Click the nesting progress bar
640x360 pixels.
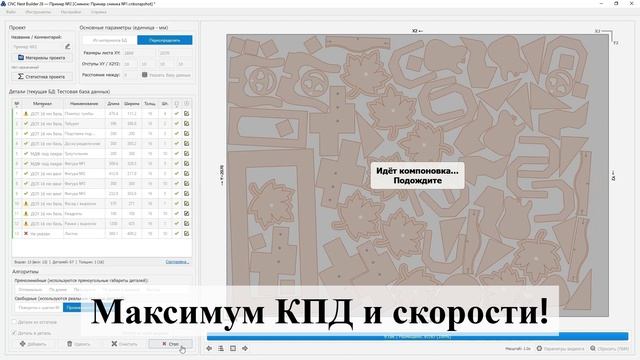point(417,336)
